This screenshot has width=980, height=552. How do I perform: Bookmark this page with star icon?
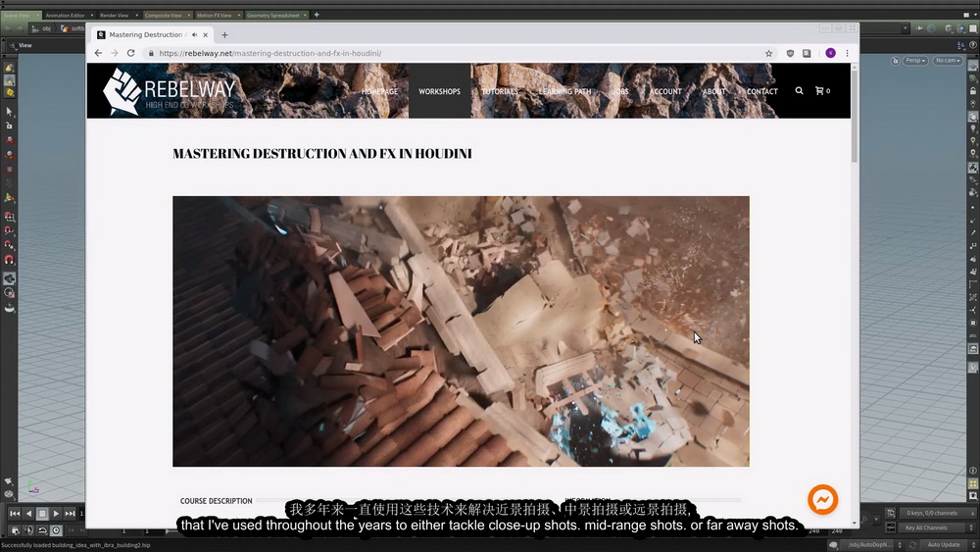point(768,54)
